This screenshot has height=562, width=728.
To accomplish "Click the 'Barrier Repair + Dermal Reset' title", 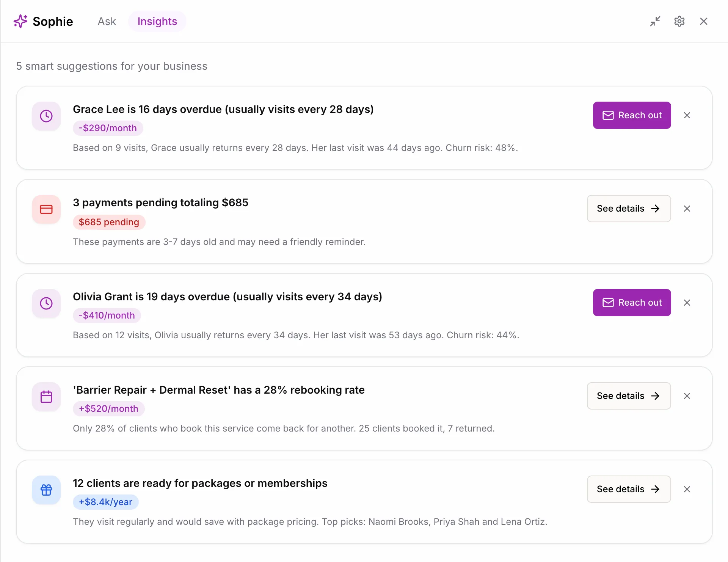I will 219,390.
